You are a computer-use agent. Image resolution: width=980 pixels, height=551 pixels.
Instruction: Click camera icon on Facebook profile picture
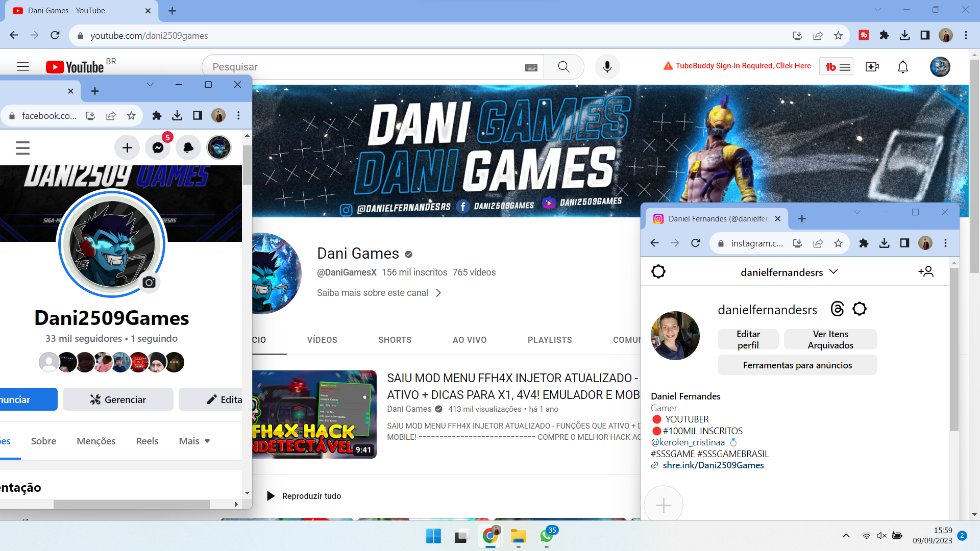(x=149, y=282)
